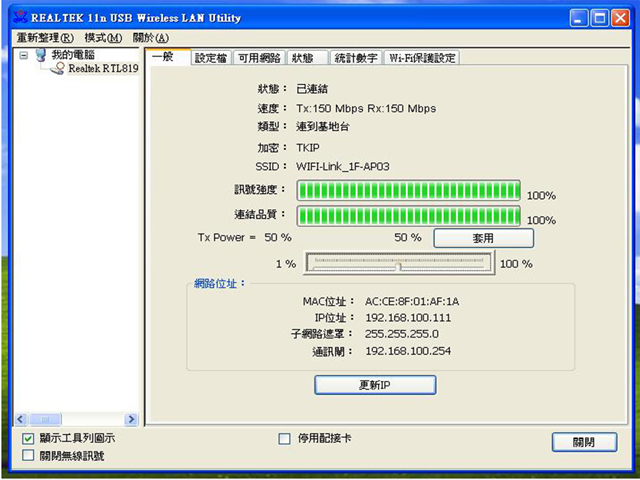
Task: Select 我的電腦 tree root
Action: [73, 54]
